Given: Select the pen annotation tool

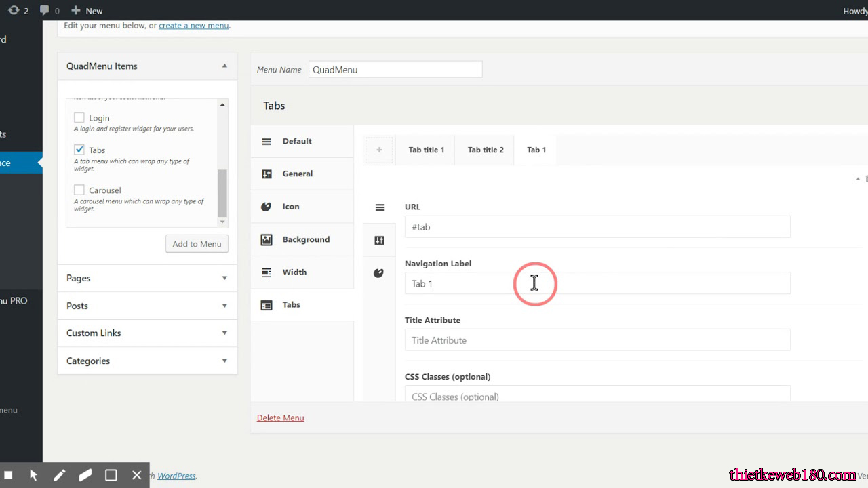Looking at the screenshot, I should pos(59,474).
